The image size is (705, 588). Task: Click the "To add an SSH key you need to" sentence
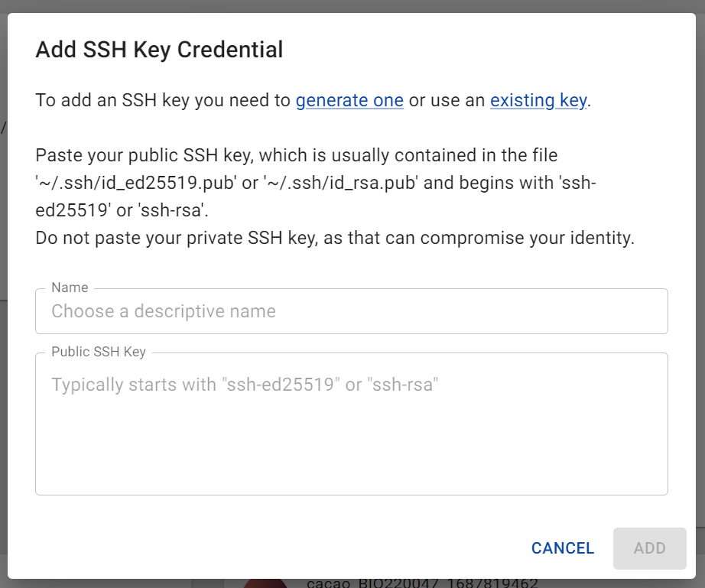[163, 100]
